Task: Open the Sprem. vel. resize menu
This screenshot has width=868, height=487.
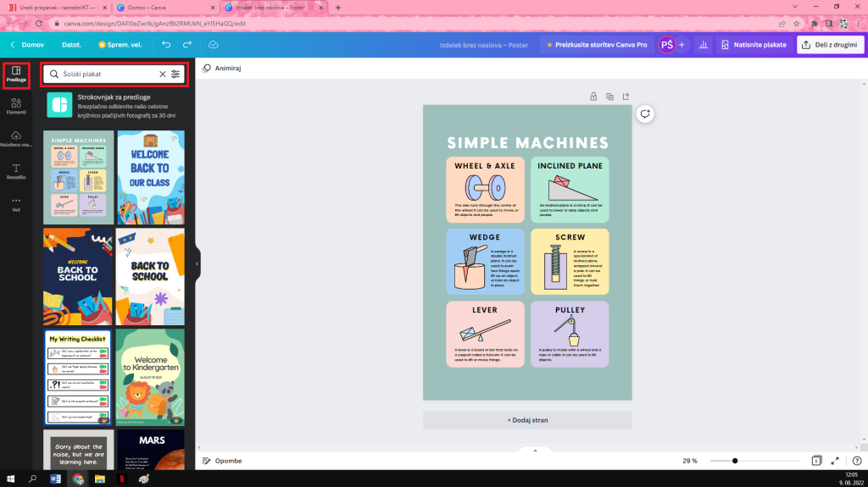Action: pos(120,45)
